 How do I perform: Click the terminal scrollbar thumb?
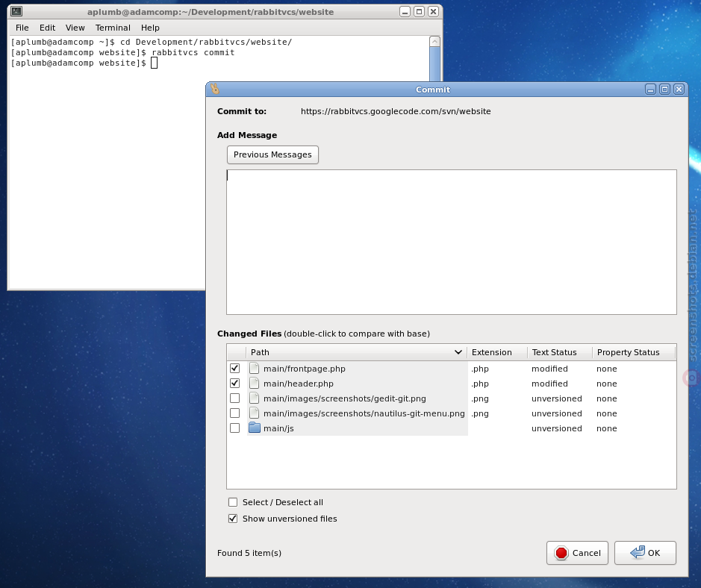click(x=434, y=64)
